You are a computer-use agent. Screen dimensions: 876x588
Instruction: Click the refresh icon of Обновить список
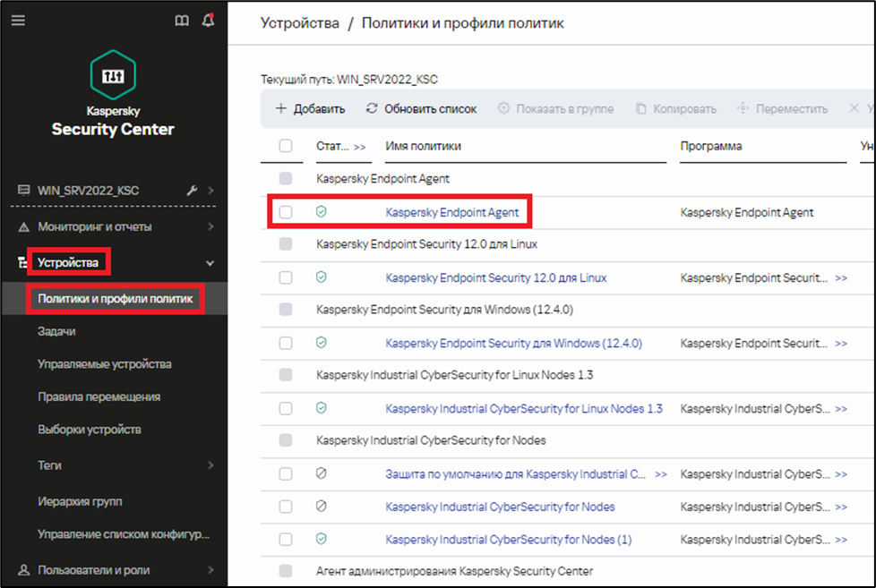372,108
